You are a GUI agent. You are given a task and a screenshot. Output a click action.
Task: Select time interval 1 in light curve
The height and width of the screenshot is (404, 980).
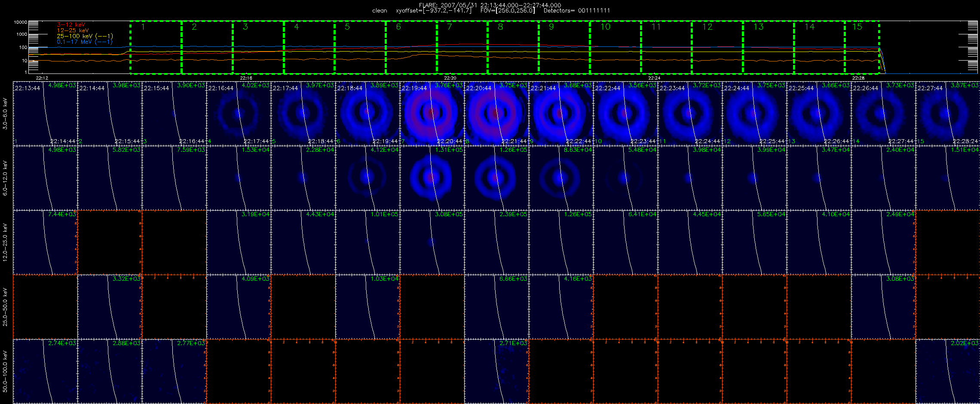click(x=156, y=47)
